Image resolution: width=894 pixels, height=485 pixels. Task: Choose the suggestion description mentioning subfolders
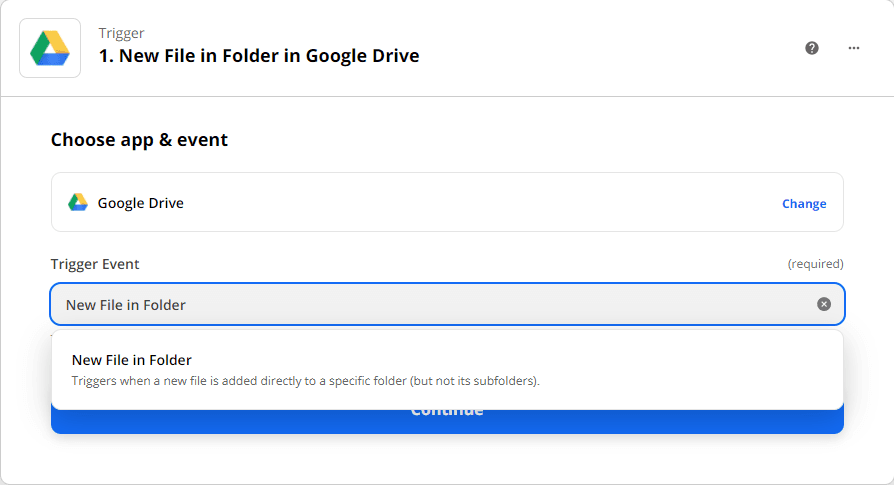[x=306, y=381]
